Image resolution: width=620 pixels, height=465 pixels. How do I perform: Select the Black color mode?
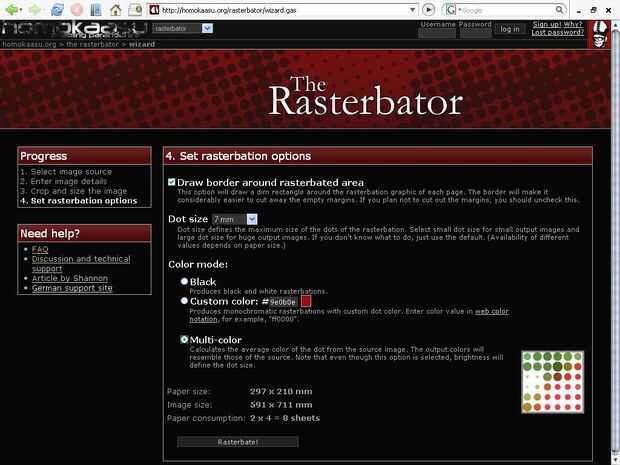pyautogui.click(x=184, y=281)
